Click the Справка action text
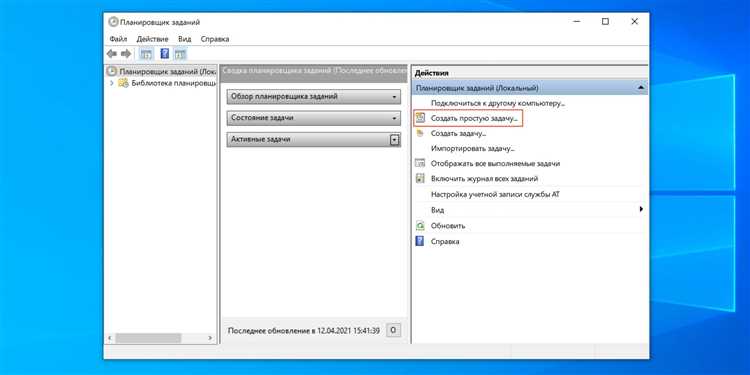The width and height of the screenshot is (750, 375). click(x=445, y=241)
